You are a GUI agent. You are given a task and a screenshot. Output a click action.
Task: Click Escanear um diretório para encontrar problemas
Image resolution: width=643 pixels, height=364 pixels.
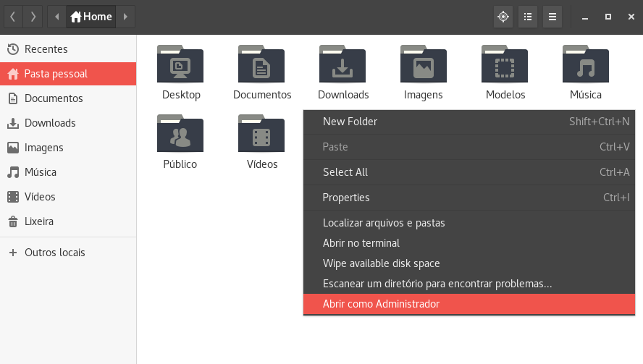pos(469,284)
